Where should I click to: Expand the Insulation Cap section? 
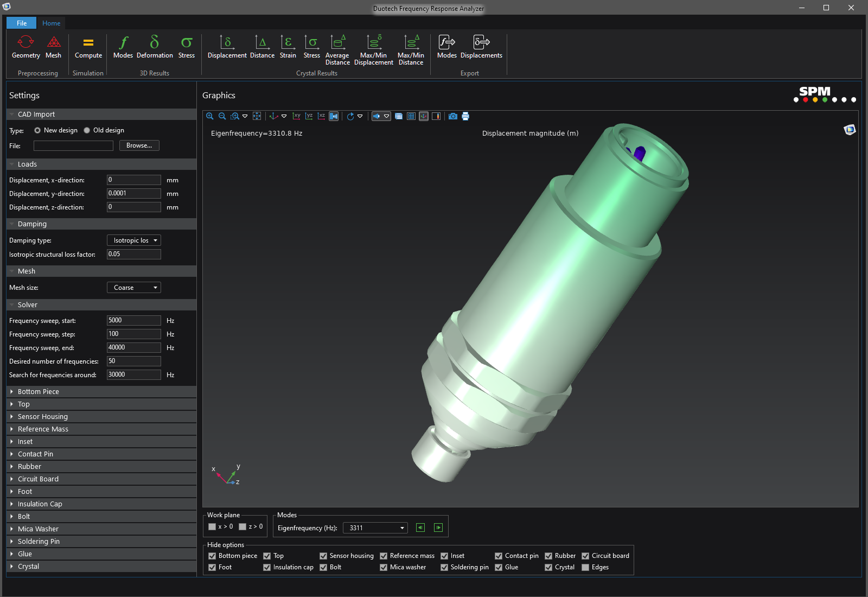coord(101,504)
